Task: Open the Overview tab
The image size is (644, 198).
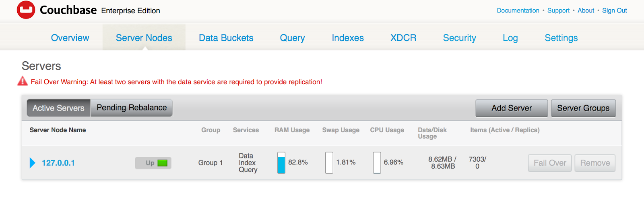Action: point(70,38)
